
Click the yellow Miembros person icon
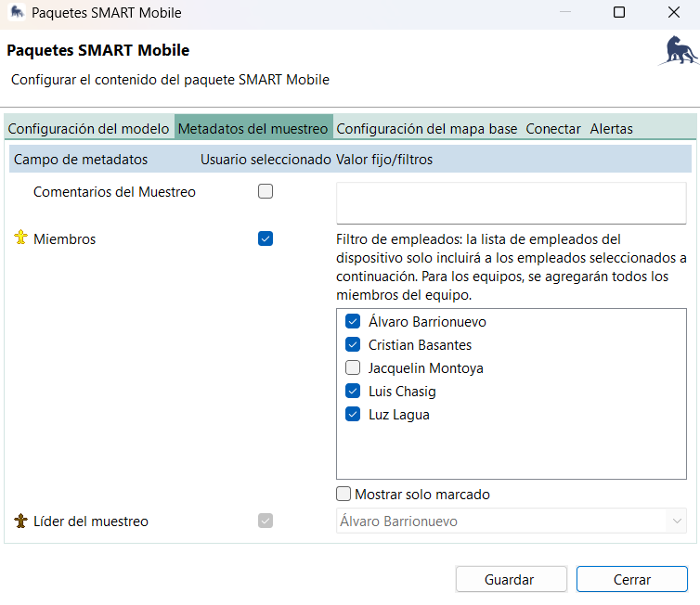click(x=20, y=238)
